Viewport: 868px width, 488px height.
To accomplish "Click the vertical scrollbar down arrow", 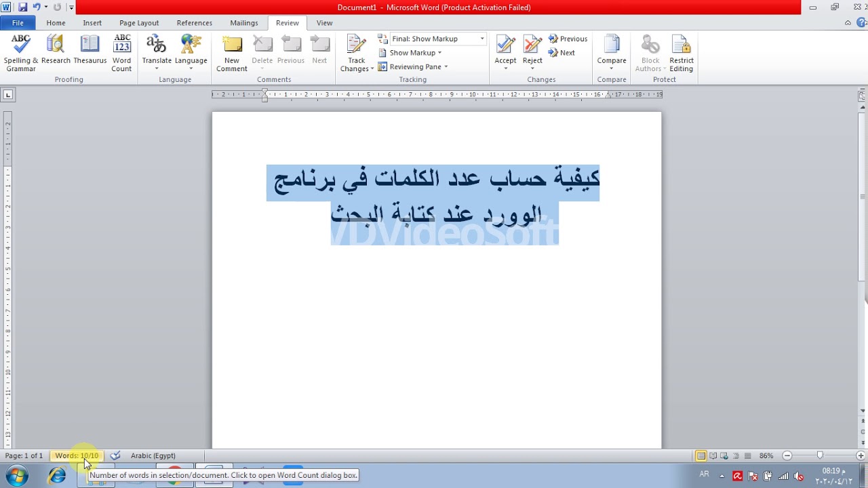I will pos(862,411).
